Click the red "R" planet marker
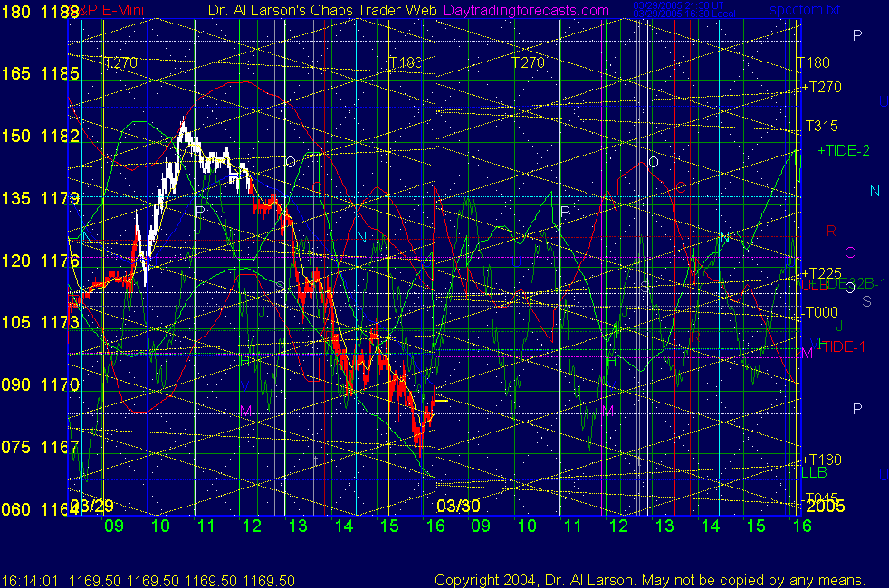The image size is (889, 588). [x=831, y=231]
